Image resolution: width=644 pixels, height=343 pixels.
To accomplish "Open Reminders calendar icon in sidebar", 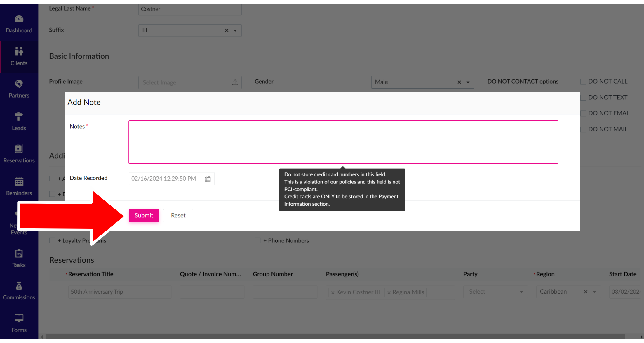I will pyautogui.click(x=19, y=182).
